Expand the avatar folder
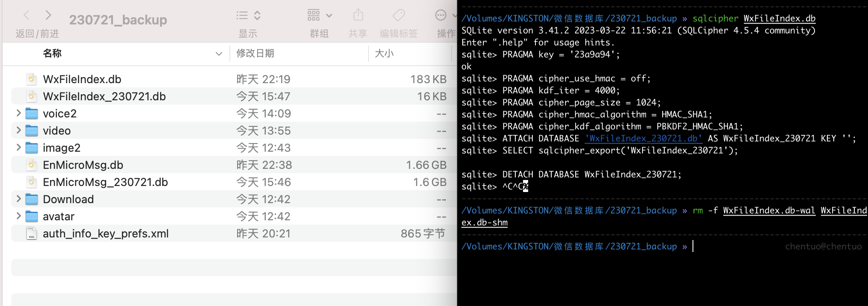868x306 pixels. [18, 216]
